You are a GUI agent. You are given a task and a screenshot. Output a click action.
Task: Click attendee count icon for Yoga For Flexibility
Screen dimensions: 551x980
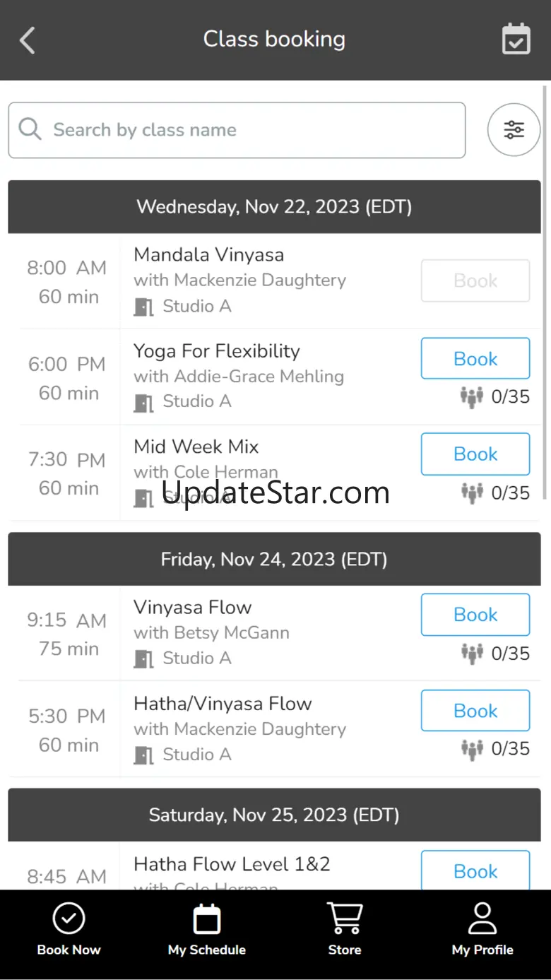pos(472,397)
